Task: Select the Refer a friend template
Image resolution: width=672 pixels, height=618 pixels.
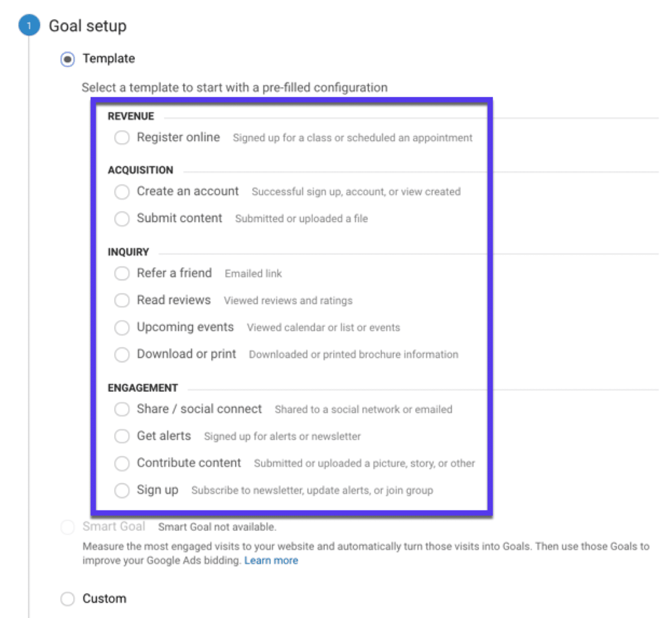Action: pos(121,273)
